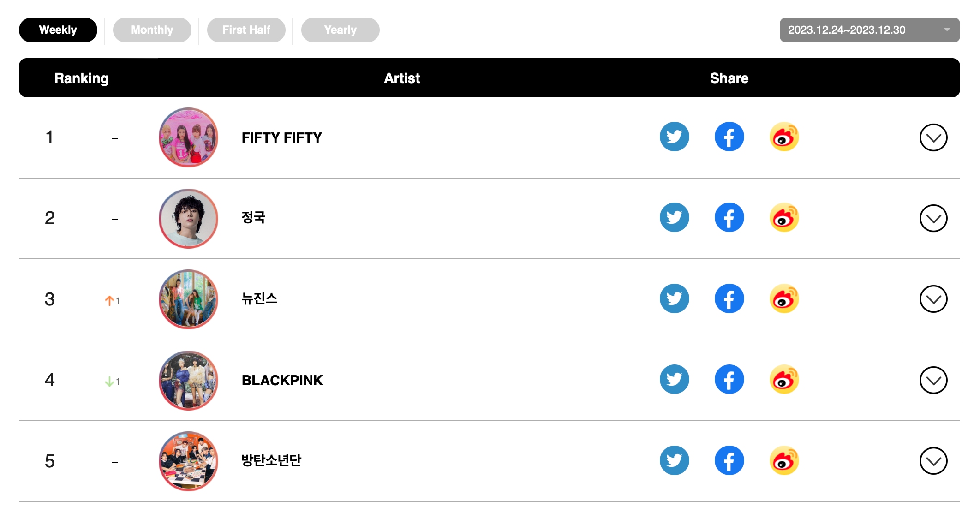Open the FIFTY FIFTY artist name link

click(x=281, y=137)
